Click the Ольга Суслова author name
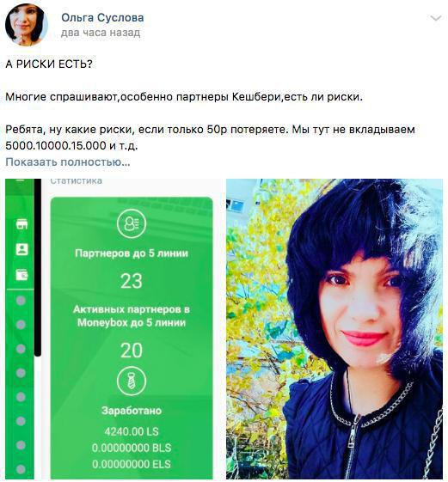Screen dimensions: 448x482 [102, 17]
